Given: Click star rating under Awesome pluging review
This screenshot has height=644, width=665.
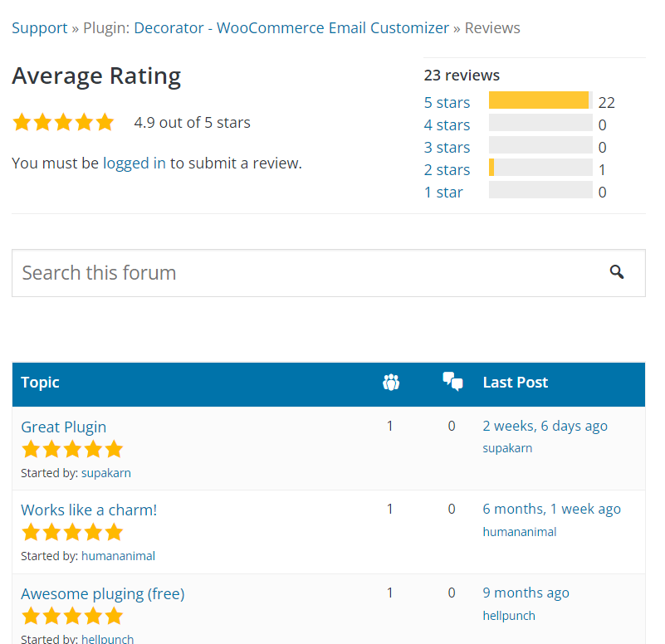Looking at the screenshot, I should [72, 617].
